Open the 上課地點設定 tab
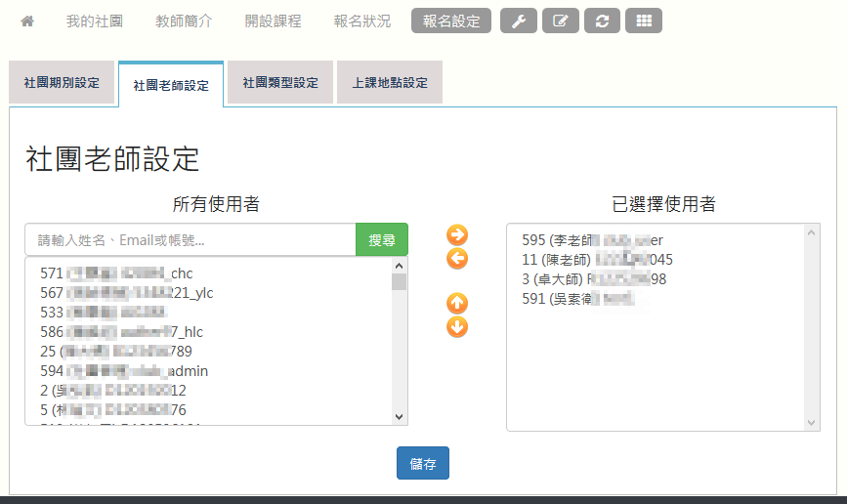Screen dimensions: 847x504 (x=390, y=83)
